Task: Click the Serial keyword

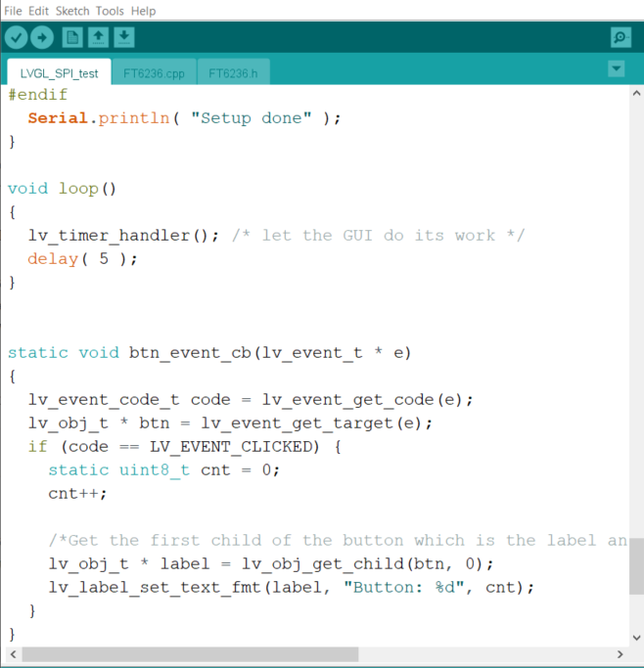Action: point(58,118)
